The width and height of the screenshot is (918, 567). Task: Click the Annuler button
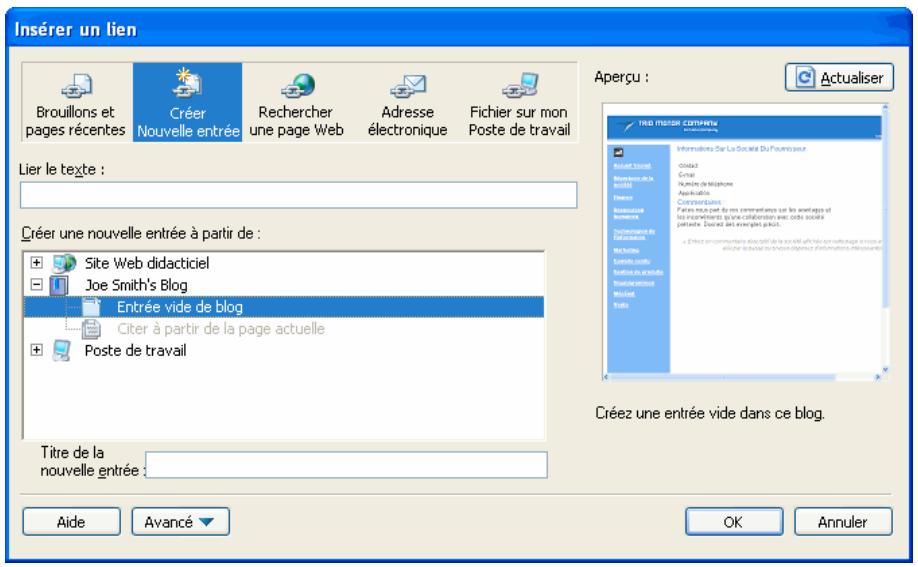[x=843, y=521]
